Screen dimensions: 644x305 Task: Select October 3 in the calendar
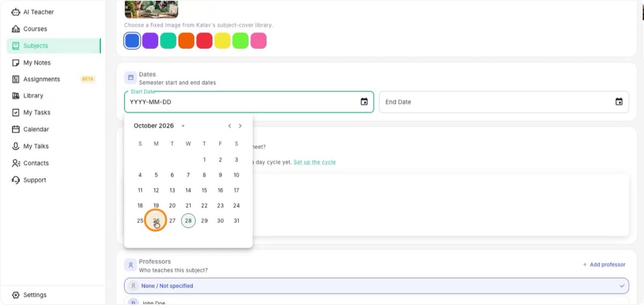pyautogui.click(x=236, y=159)
